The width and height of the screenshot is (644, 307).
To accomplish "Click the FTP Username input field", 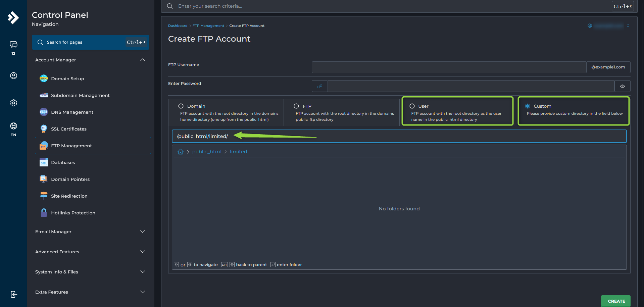I will coord(449,67).
